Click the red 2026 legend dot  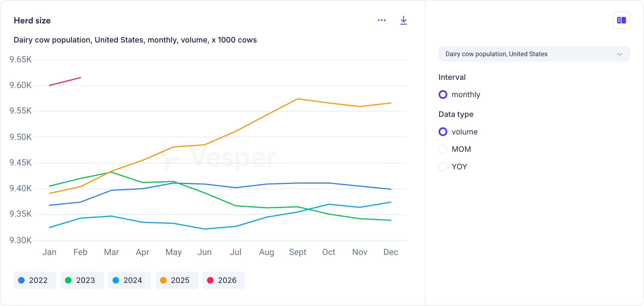210,280
